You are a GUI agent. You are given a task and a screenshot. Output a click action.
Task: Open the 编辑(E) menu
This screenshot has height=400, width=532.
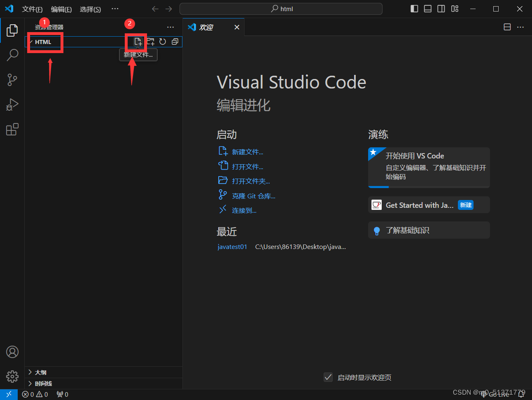tap(61, 9)
